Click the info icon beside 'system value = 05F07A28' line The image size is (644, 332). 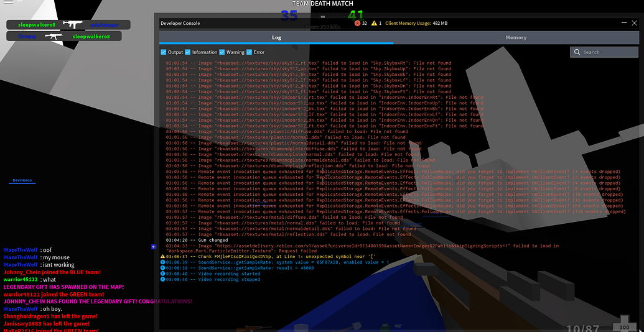point(162,262)
